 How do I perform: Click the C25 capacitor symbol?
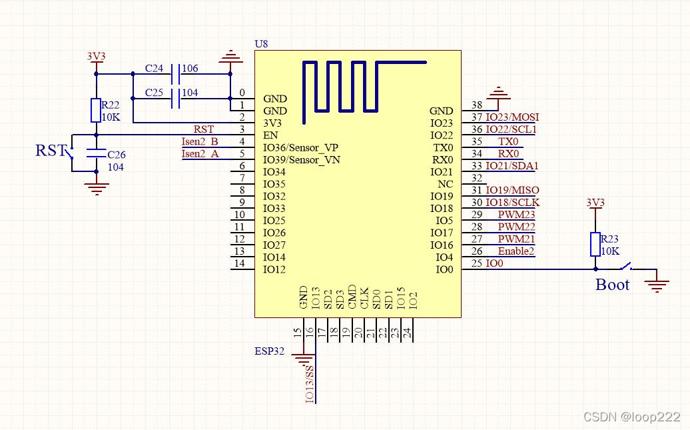pyautogui.click(x=176, y=98)
